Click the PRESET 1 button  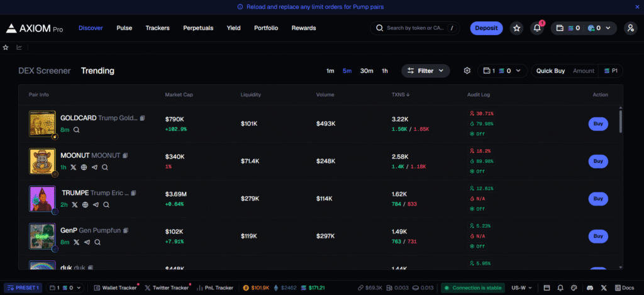pyautogui.click(x=23, y=288)
